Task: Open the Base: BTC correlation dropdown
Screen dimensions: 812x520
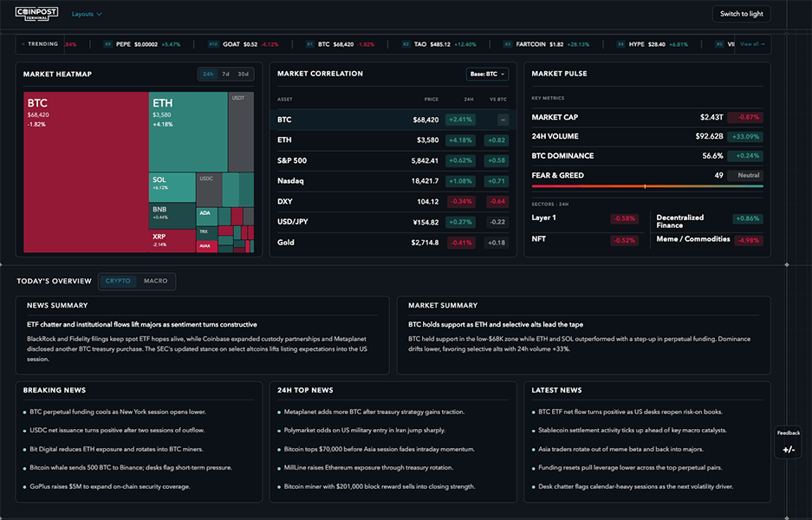Action: coord(487,74)
